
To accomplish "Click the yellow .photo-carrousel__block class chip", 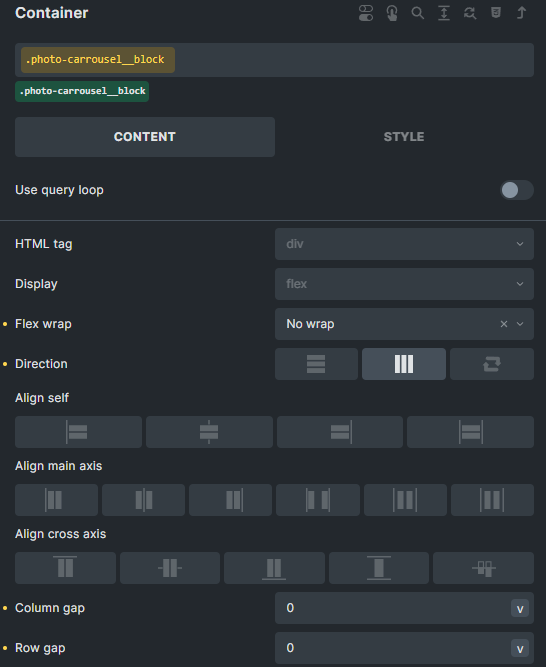I will tap(98, 60).
